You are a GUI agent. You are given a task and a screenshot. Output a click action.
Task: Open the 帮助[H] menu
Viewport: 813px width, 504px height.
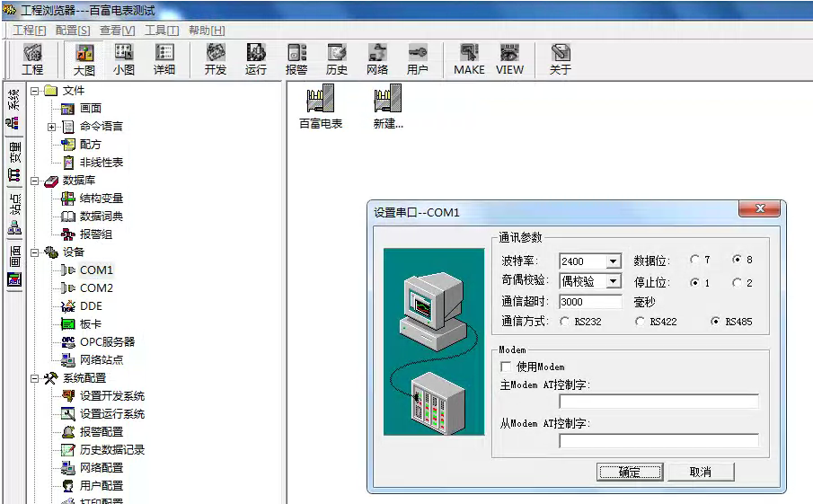point(207,31)
